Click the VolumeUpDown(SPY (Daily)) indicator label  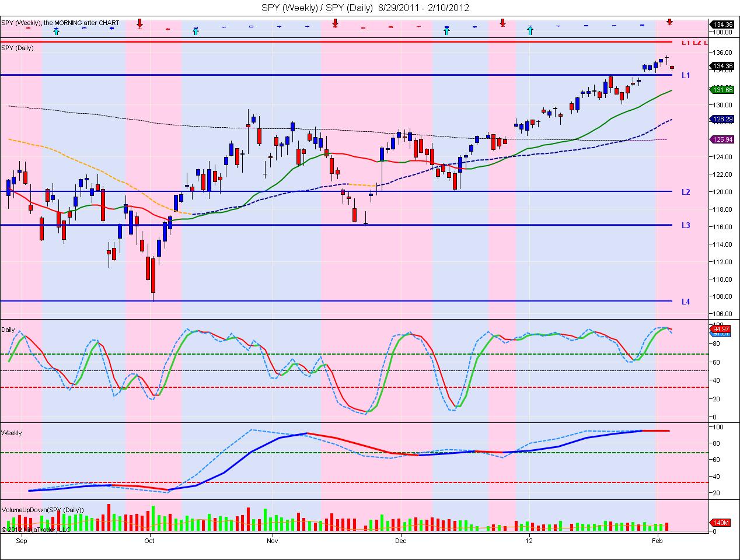point(43,510)
